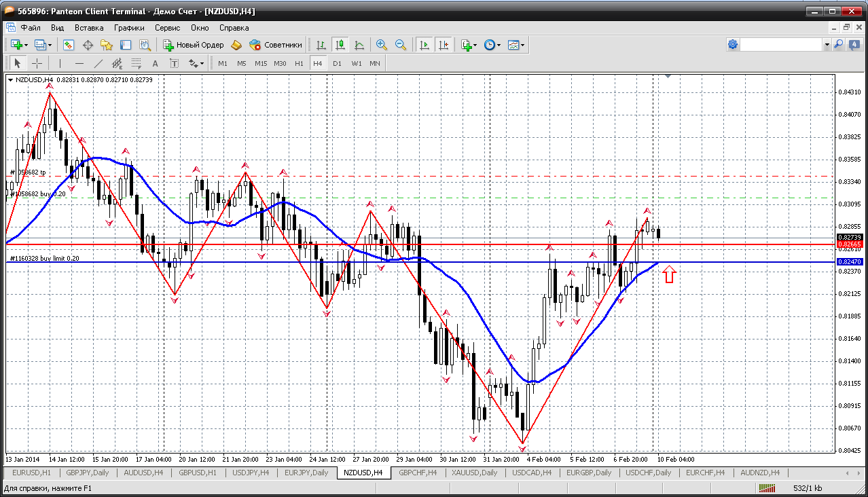
Task: Set the timeframe to H1
Action: click(299, 63)
